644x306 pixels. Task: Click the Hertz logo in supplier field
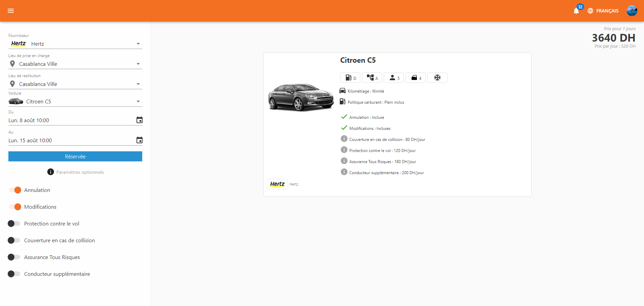pos(18,44)
